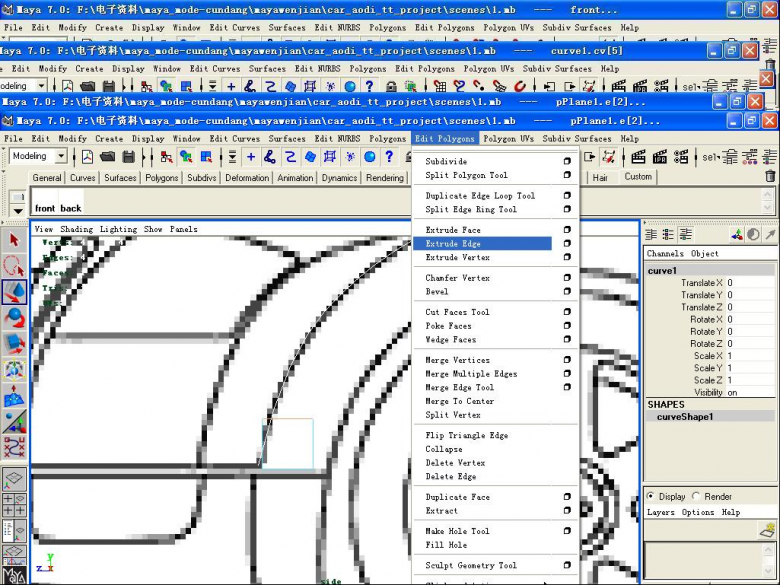Select curveShape1 under SHAPES

684,417
